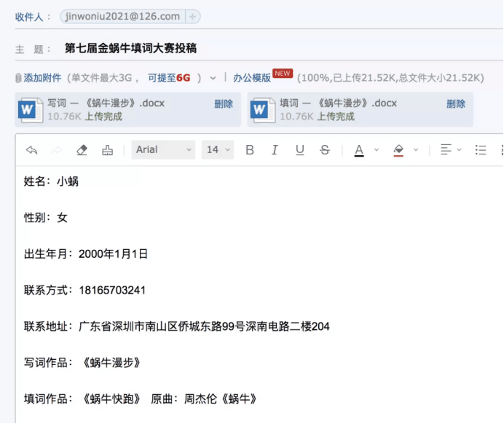The image size is (504, 424).
Task: Expand alignment options arrow
Action: pos(460,150)
